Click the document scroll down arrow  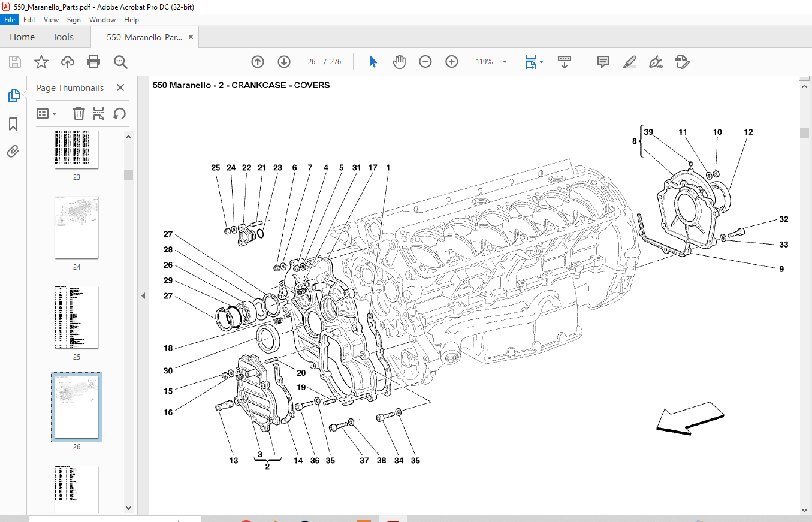click(x=805, y=510)
